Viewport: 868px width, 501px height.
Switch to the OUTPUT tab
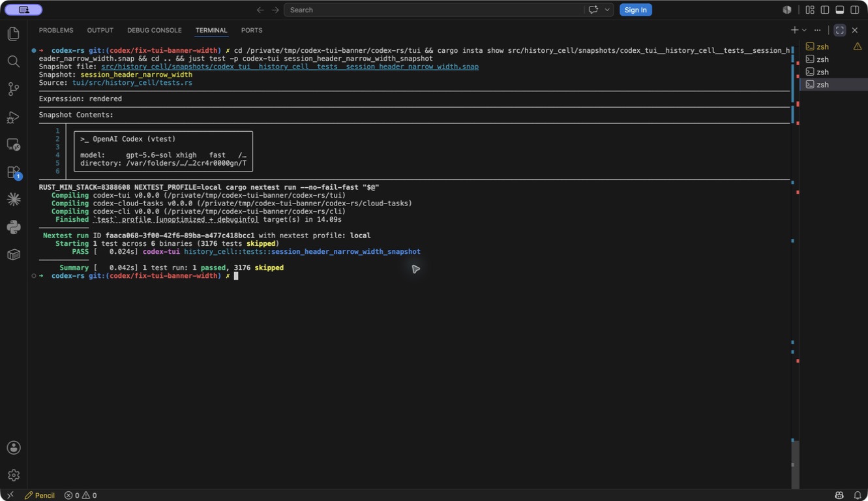pyautogui.click(x=100, y=30)
